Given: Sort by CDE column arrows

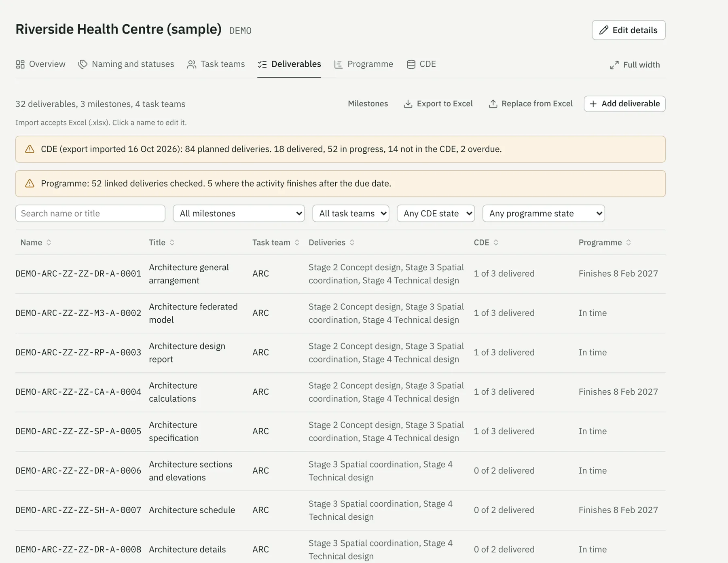Looking at the screenshot, I should point(496,242).
